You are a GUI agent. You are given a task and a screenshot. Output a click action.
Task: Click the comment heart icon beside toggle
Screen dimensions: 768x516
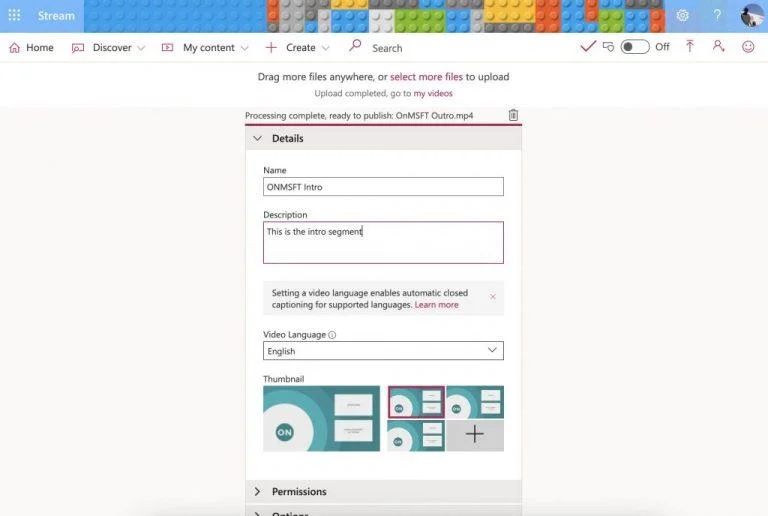[608, 47]
